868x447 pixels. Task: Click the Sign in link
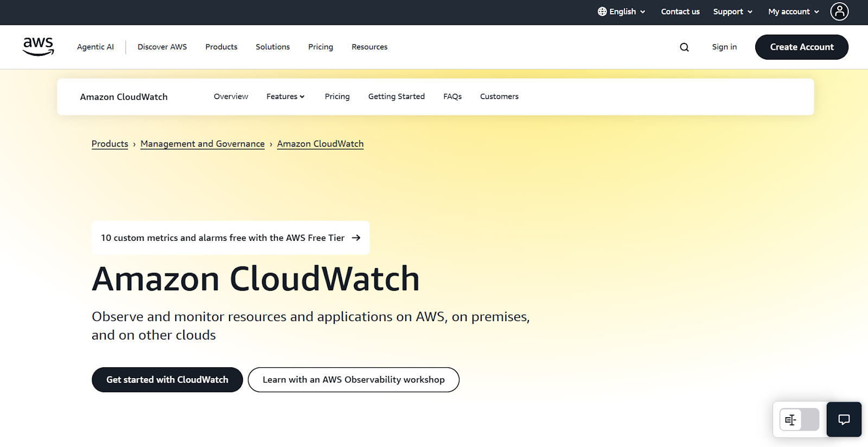tap(724, 47)
